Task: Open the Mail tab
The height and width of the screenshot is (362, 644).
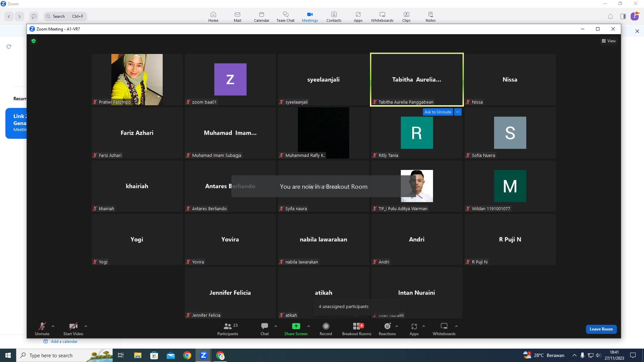Action: [237, 17]
